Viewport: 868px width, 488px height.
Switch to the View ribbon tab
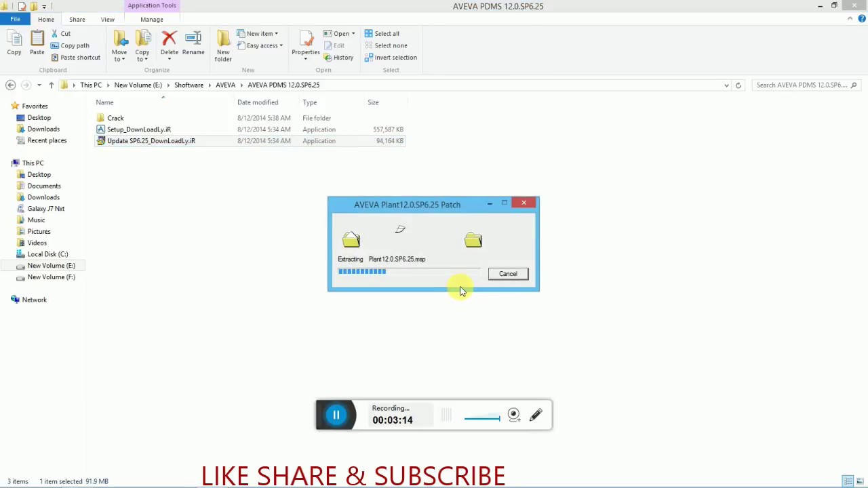click(108, 19)
